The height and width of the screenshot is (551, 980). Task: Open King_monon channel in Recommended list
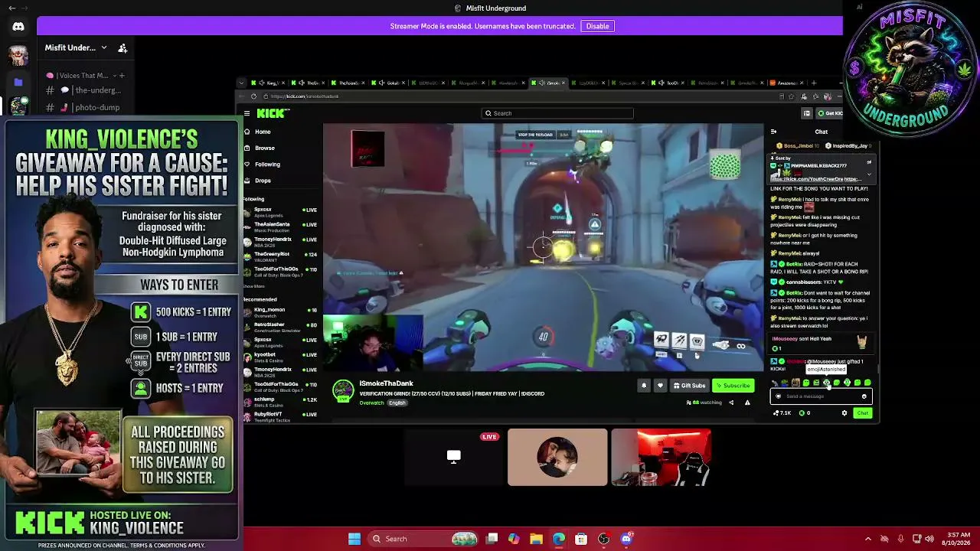pos(280,312)
